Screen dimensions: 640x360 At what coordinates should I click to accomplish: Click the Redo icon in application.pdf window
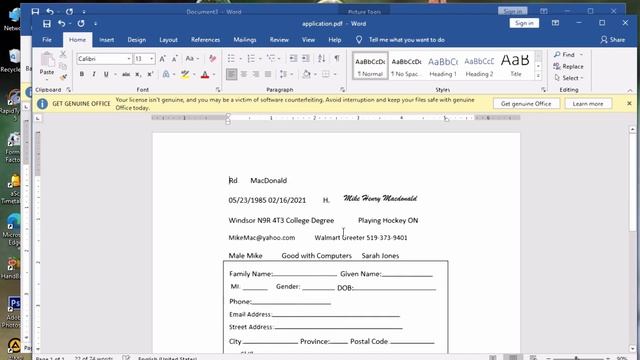point(81,24)
